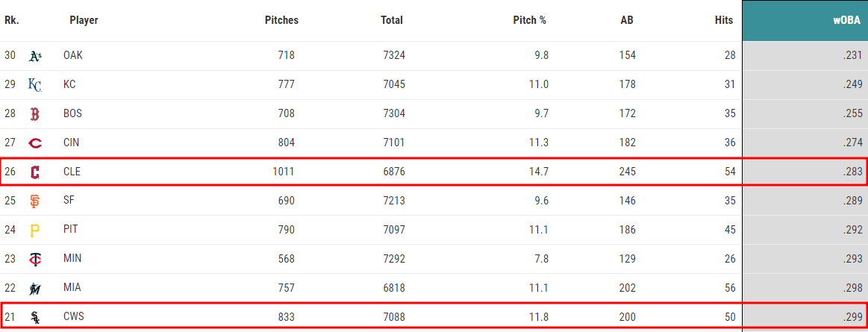The width and height of the screenshot is (868, 332).
Task: Click the Cincinnati Reds logo
Action: (x=35, y=143)
